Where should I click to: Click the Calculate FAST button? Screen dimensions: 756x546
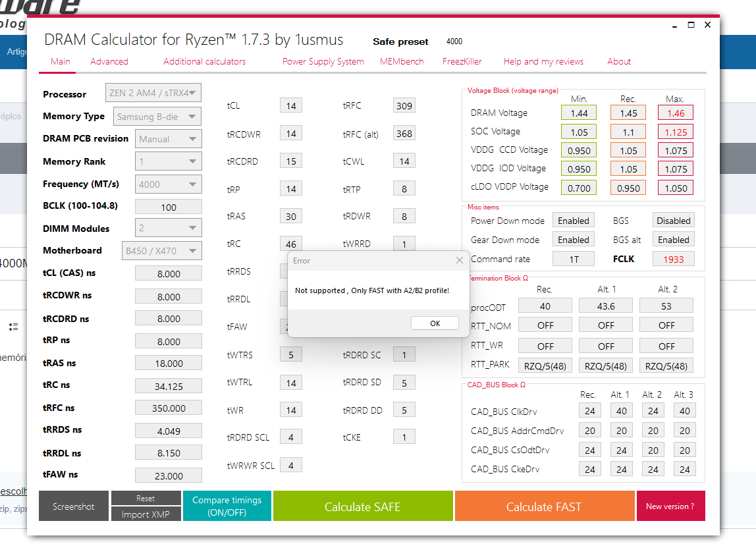click(545, 506)
